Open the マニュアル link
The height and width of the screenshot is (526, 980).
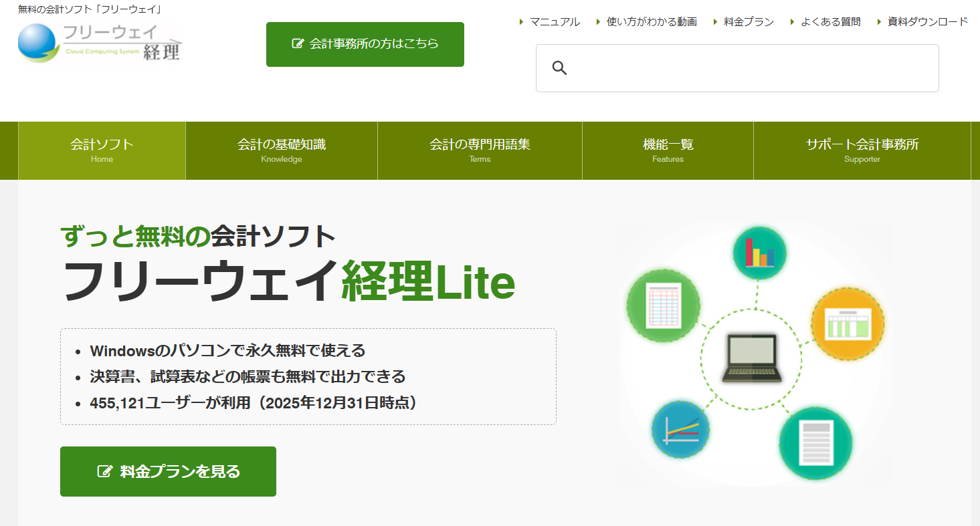[x=554, y=22]
